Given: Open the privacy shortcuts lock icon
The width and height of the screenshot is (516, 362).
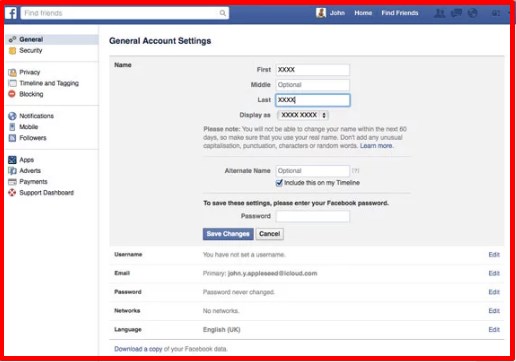Looking at the screenshot, I should (496, 13).
